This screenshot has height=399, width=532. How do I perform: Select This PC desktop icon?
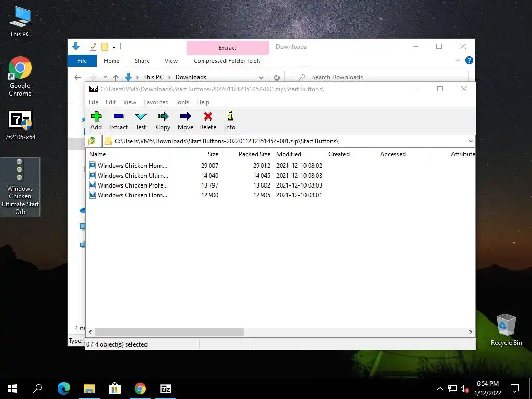[20, 21]
